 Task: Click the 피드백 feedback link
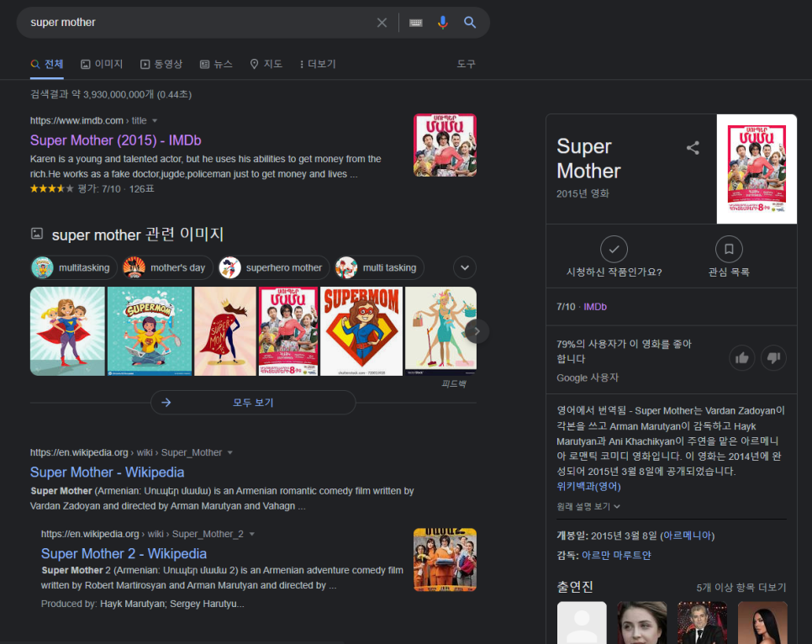tap(454, 384)
